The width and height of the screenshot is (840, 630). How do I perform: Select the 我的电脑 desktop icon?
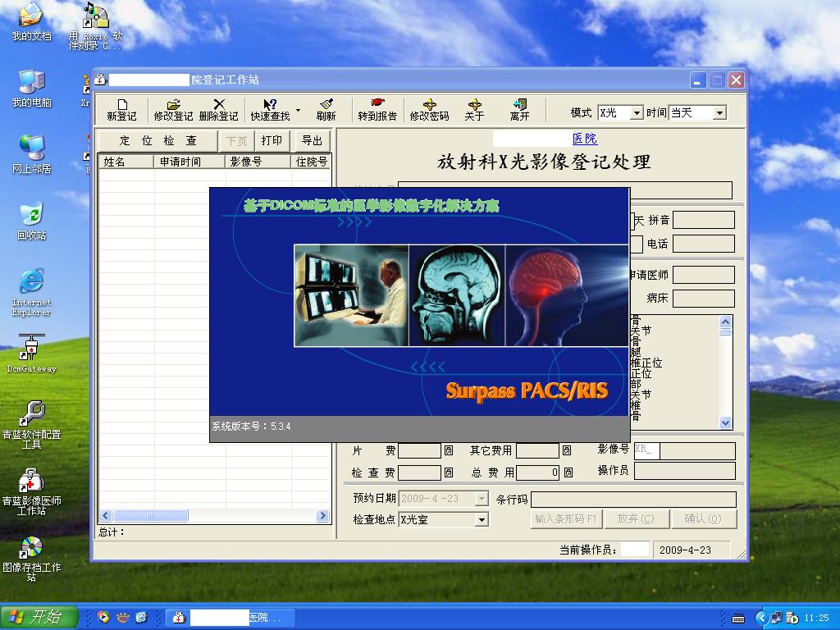(32, 89)
